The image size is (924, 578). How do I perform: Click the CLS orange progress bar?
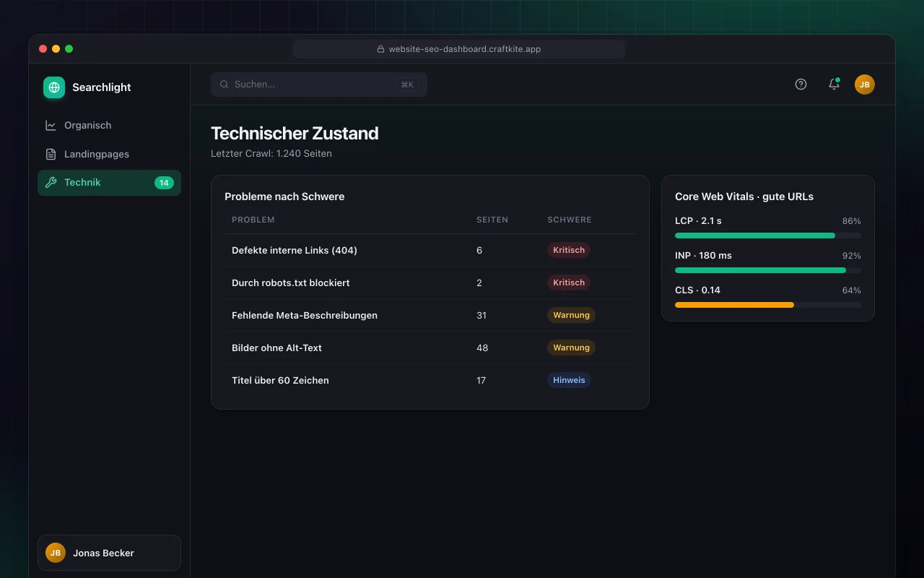(x=768, y=305)
